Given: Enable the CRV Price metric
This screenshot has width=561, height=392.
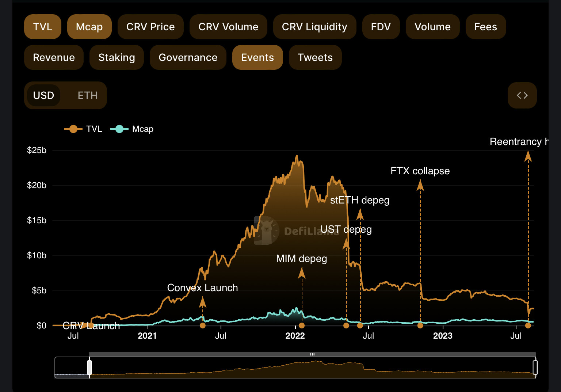Looking at the screenshot, I should tap(150, 27).
